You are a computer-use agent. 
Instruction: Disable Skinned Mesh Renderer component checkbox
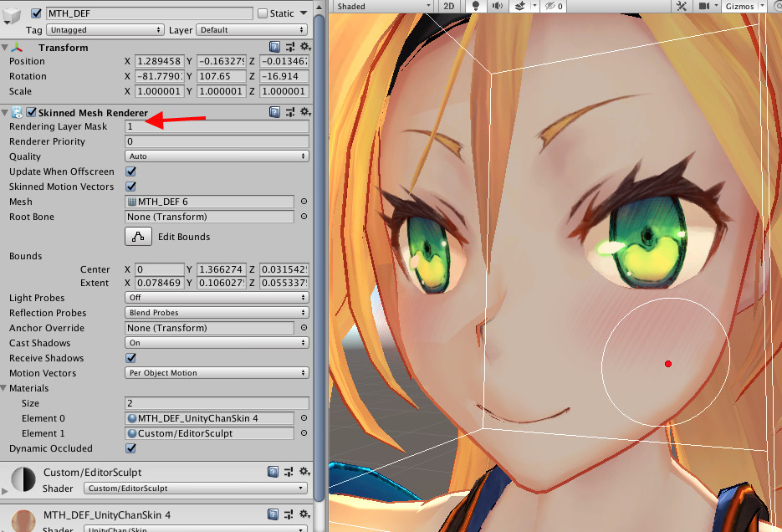[32, 112]
